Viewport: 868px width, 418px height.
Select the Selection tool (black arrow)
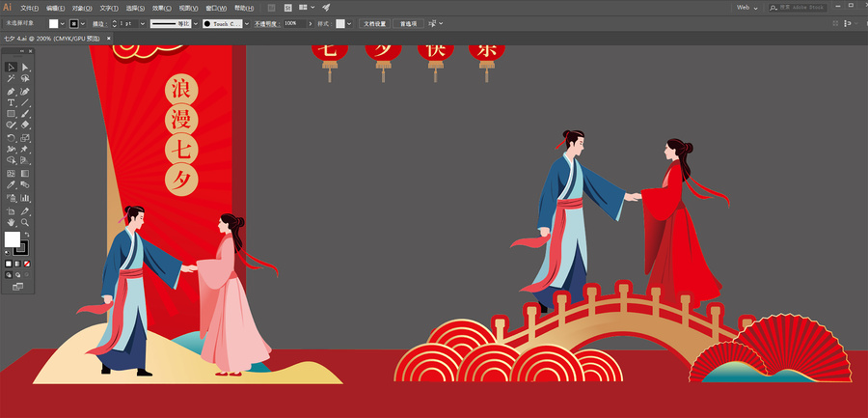click(11, 67)
